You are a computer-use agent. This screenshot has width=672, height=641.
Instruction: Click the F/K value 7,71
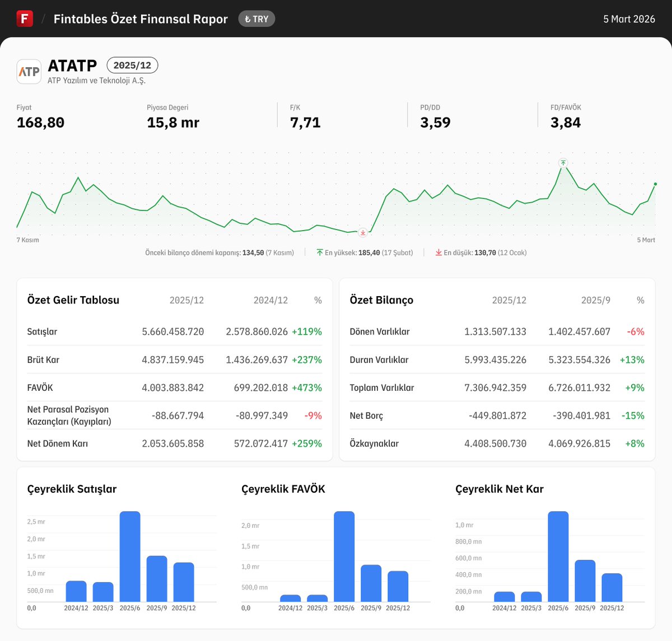(x=305, y=123)
